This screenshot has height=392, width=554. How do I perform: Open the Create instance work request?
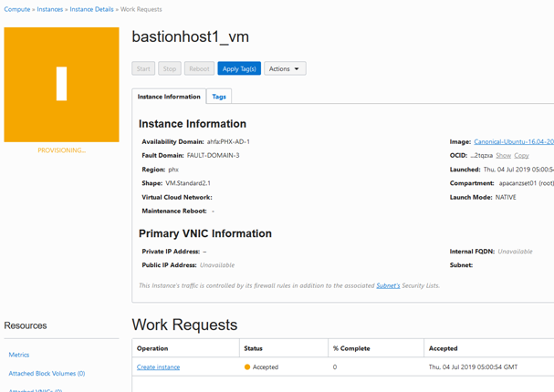[158, 367]
